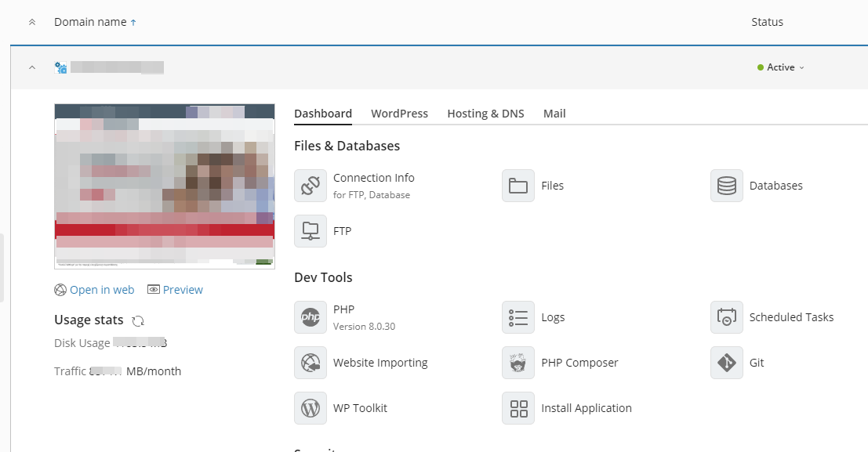Click the Connection Info label
The image size is (868, 452).
[x=374, y=178]
